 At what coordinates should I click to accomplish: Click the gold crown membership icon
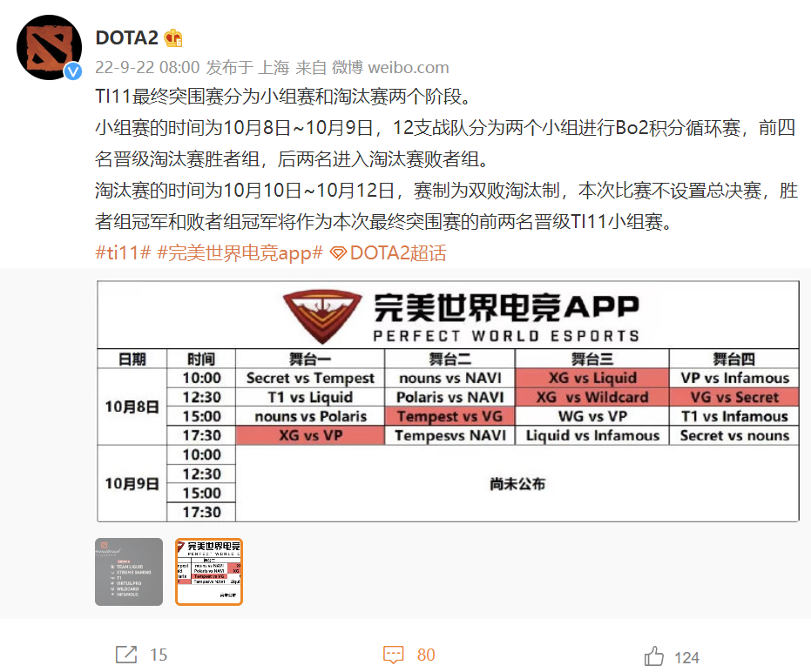pyautogui.click(x=172, y=37)
